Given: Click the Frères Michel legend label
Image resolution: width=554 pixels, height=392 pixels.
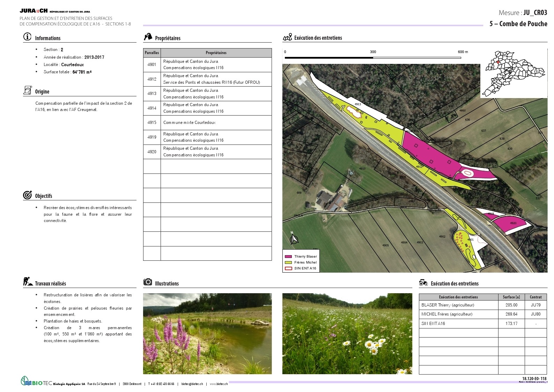Looking at the screenshot, I should [x=305, y=262].
